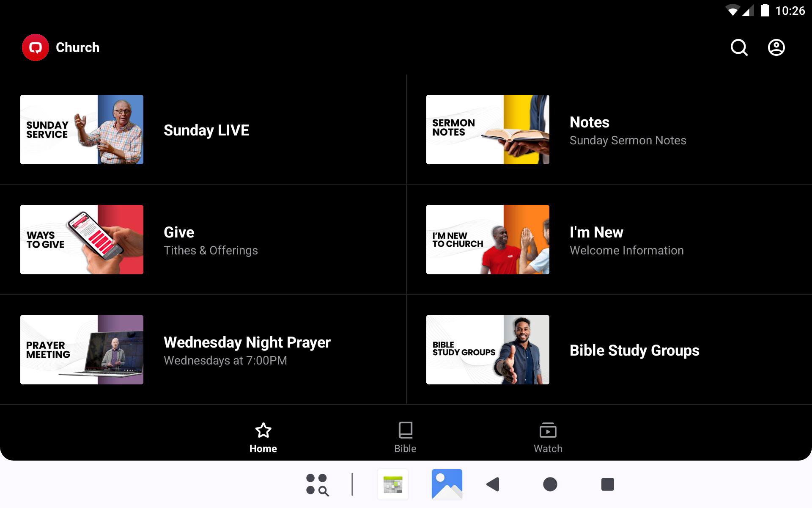Select the Bible Study Groups title

(634, 351)
